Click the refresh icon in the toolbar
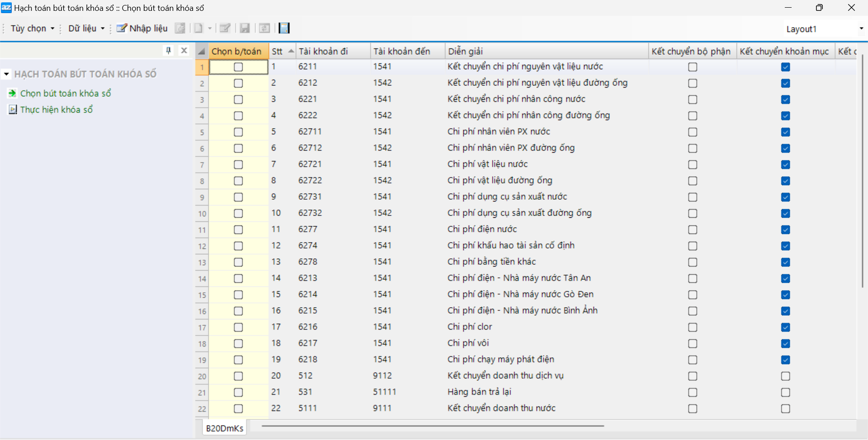 click(x=264, y=28)
